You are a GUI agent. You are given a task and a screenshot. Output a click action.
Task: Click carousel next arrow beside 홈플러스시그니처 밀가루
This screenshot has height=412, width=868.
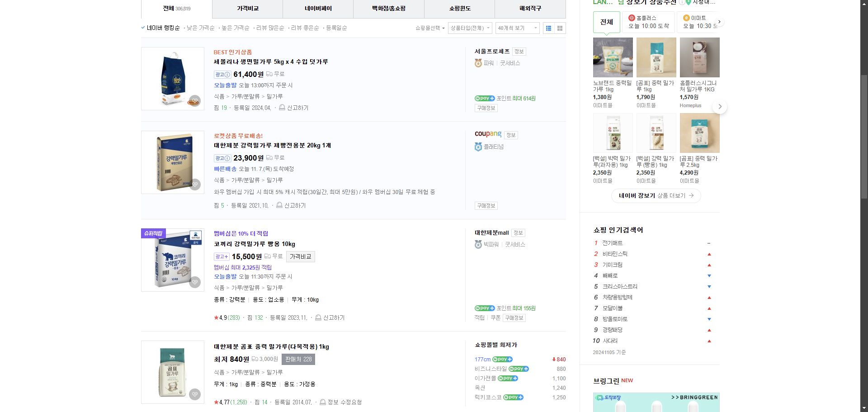pyautogui.click(x=720, y=107)
